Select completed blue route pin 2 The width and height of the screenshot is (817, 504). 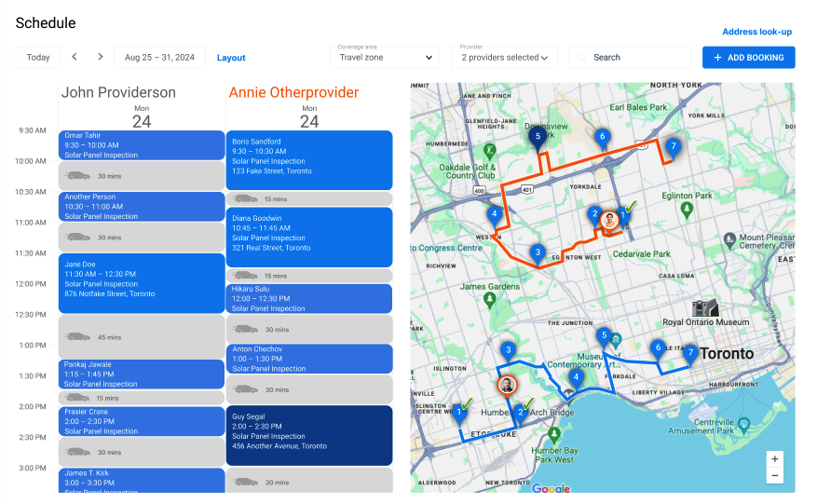pos(521,415)
